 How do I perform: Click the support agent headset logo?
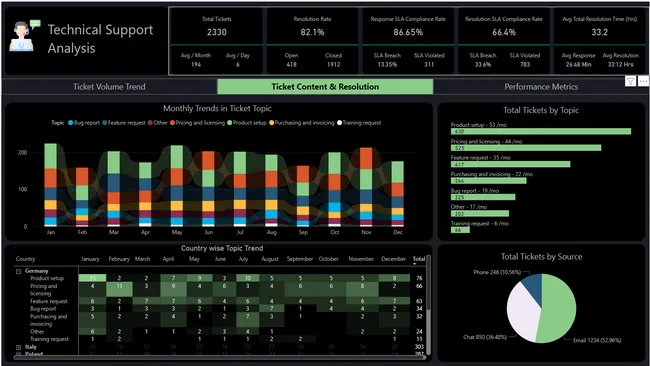click(x=24, y=36)
